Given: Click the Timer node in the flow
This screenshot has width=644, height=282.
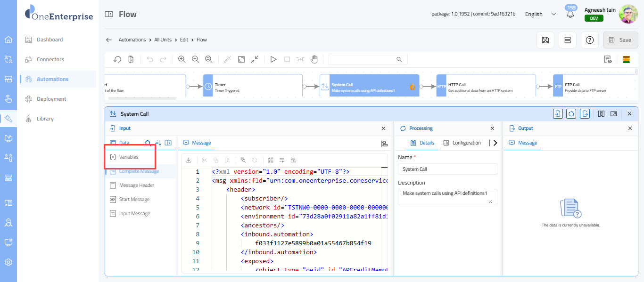Looking at the screenshot, I should click(x=252, y=88).
